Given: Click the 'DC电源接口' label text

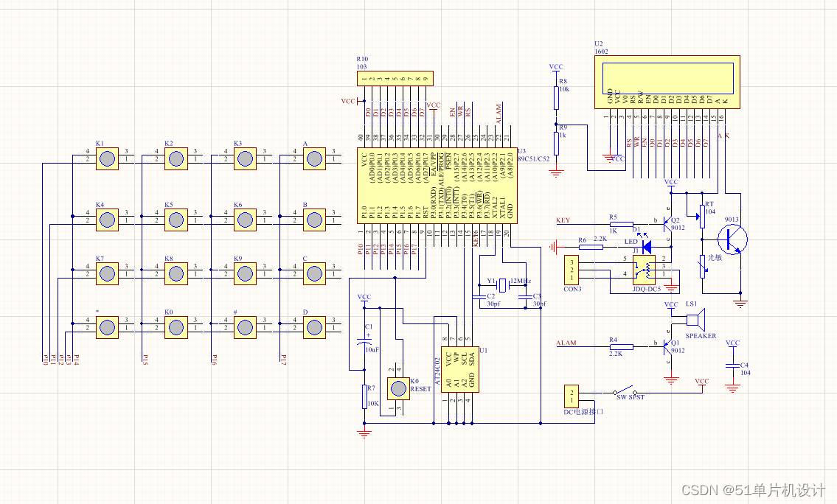Looking at the screenshot, I should coord(583,412).
